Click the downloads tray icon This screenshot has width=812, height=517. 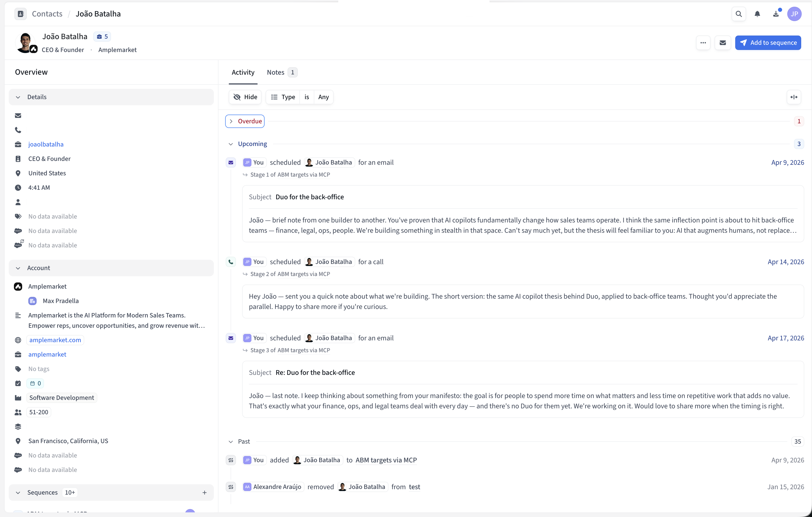coord(776,14)
